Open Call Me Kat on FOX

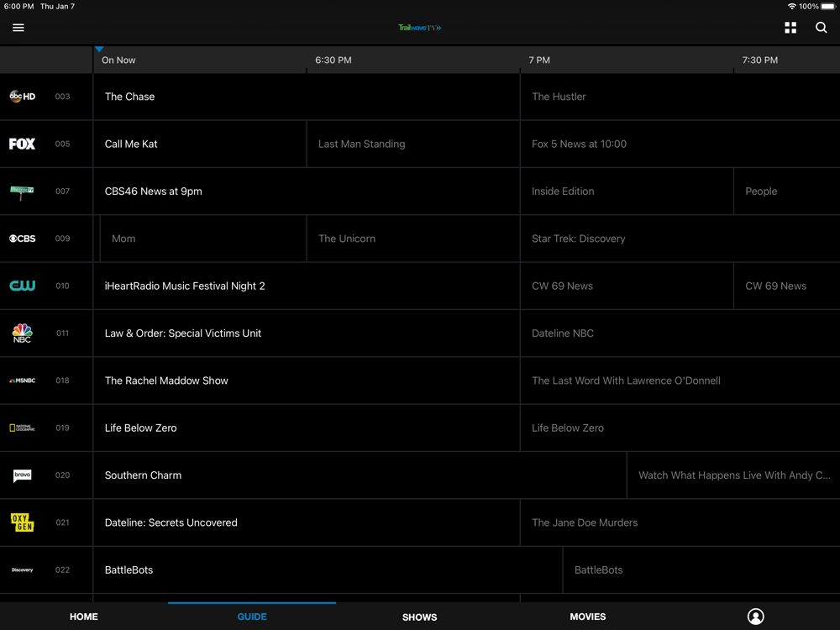coord(200,144)
